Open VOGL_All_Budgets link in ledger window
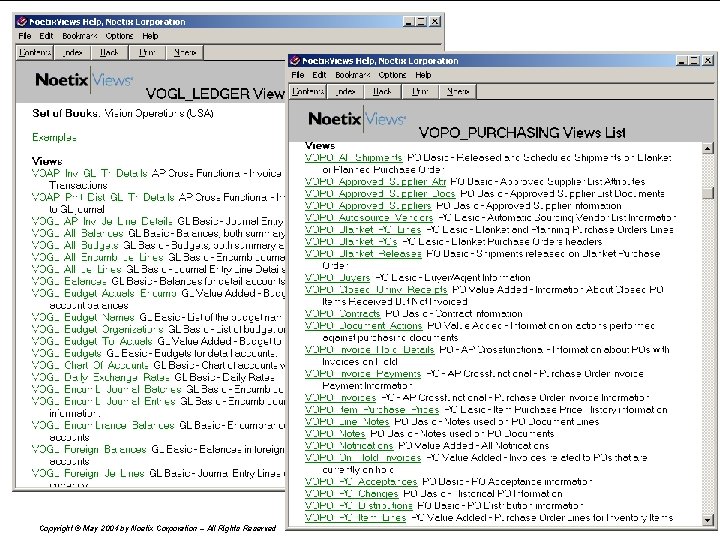 pyautogui.click(x=75, y=245)
